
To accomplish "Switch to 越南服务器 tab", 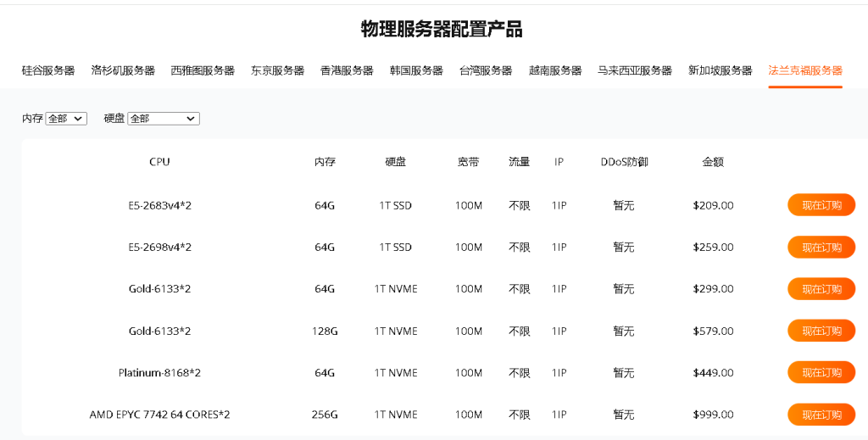I will click(x=555, y=70).
